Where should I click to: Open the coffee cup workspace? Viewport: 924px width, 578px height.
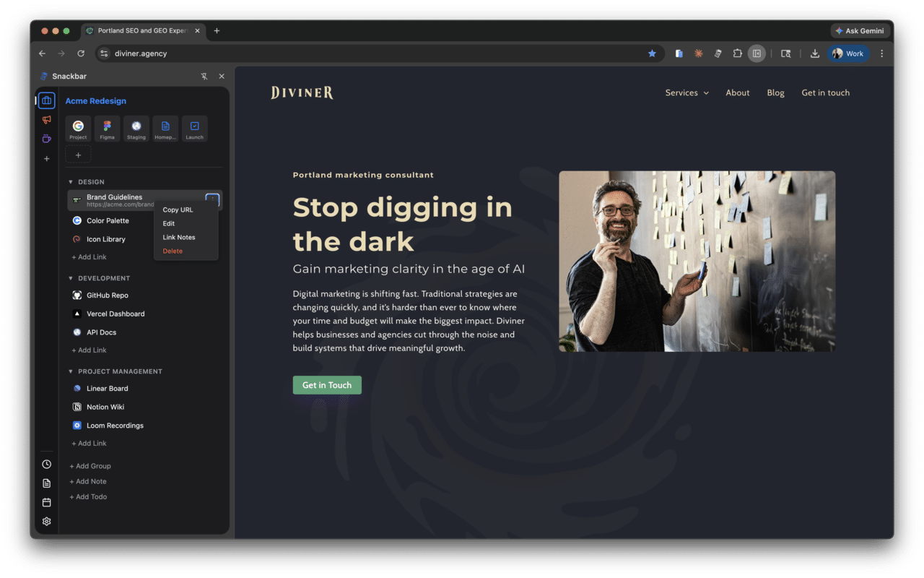(46, 139)
